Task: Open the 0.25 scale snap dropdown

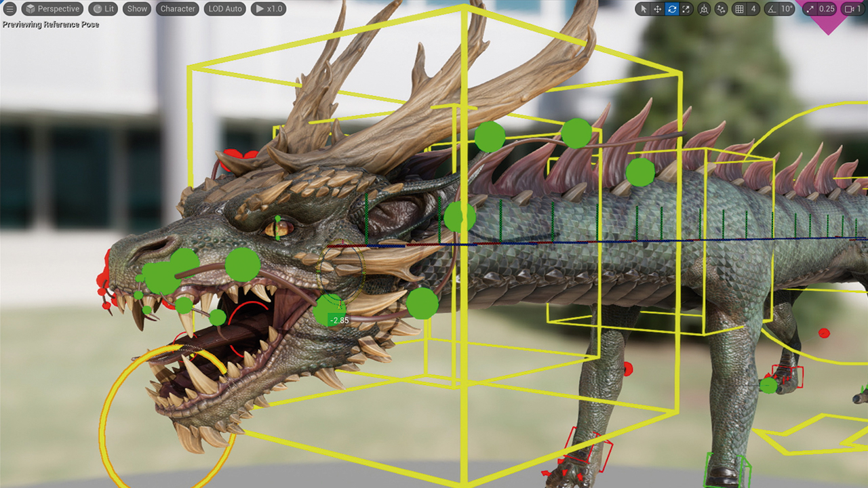Action: click(x=827, y=9)
